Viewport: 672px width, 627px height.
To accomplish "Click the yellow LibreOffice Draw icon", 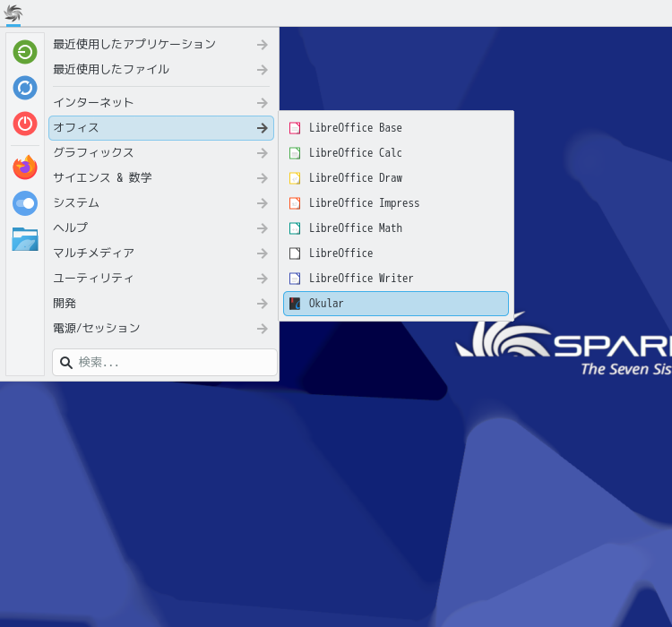I will (295, 178).
